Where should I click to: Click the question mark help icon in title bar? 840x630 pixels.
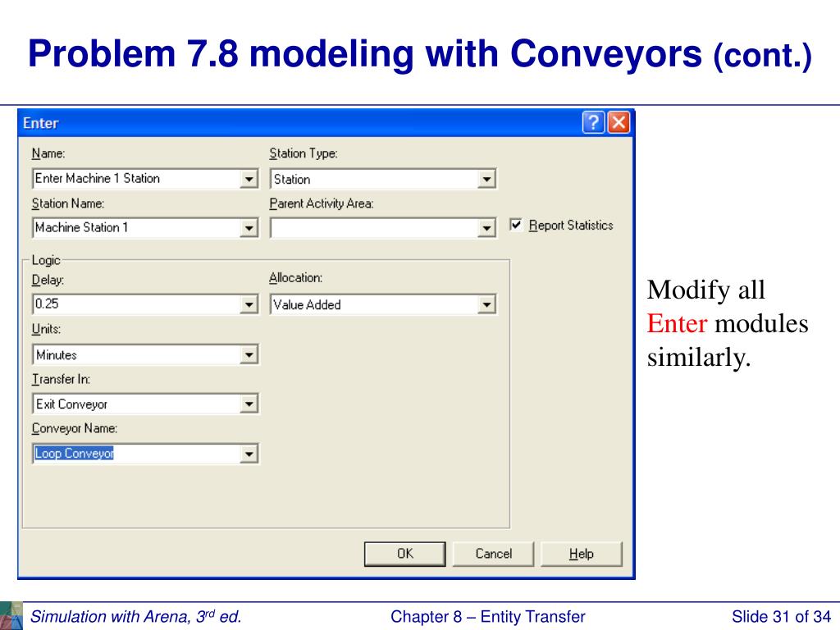(x=593, y=123)
